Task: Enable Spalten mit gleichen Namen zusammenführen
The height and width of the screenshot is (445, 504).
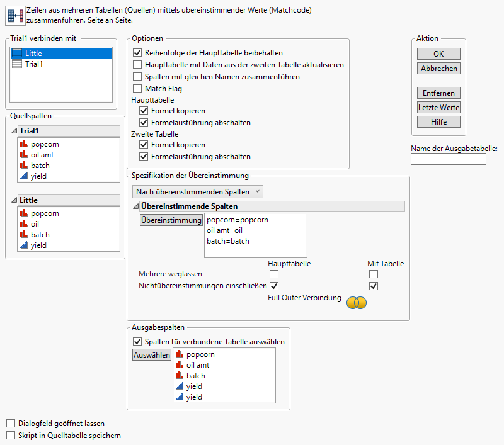Action: pyautogui.click(x=137, y=76)
